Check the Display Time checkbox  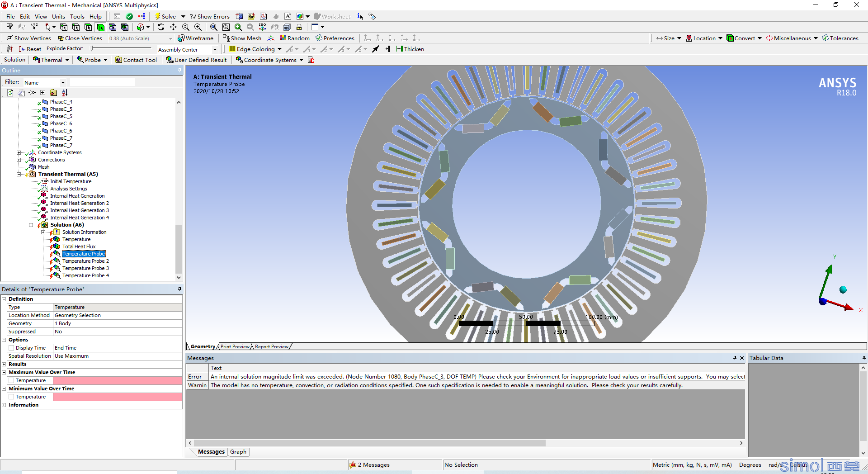pos(12,348)
